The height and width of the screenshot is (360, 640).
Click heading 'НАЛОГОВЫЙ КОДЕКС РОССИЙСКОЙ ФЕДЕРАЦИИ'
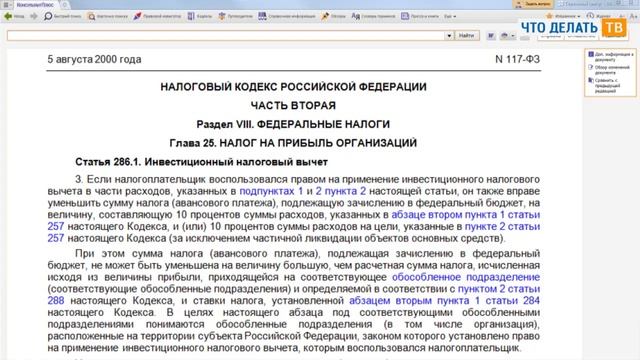point(293,87)
